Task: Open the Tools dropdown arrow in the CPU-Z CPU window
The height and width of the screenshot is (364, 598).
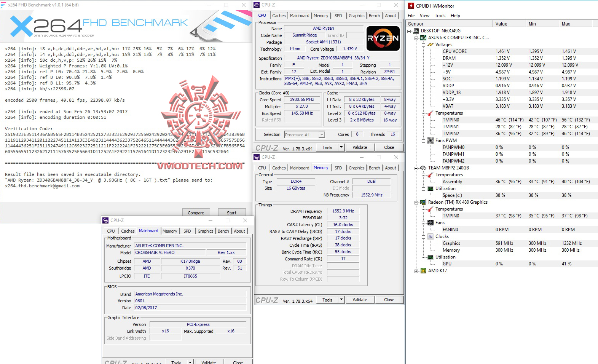Action: pyautogui.click(x=341, y=147)
